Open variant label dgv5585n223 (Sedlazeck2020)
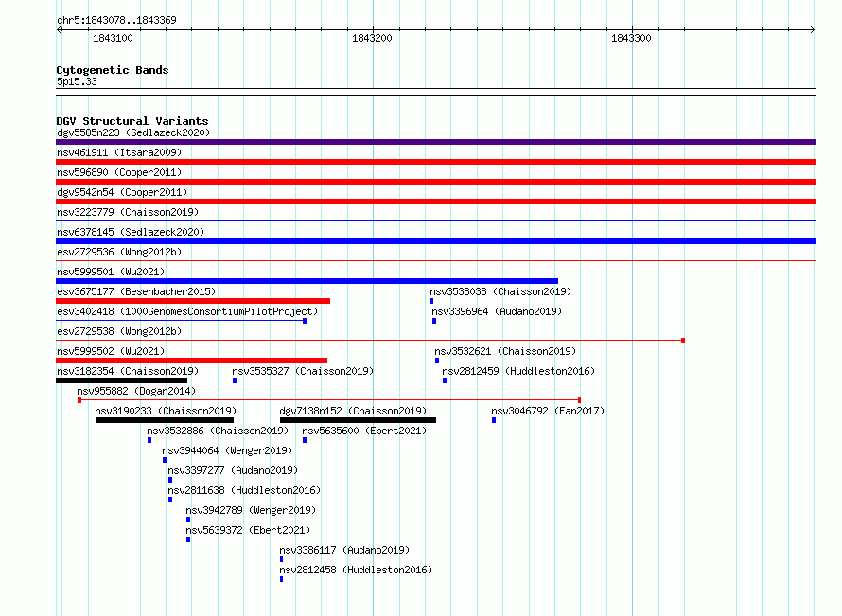Image resolution: width=842 pixels, height=616 pixels. click(133, 132)
